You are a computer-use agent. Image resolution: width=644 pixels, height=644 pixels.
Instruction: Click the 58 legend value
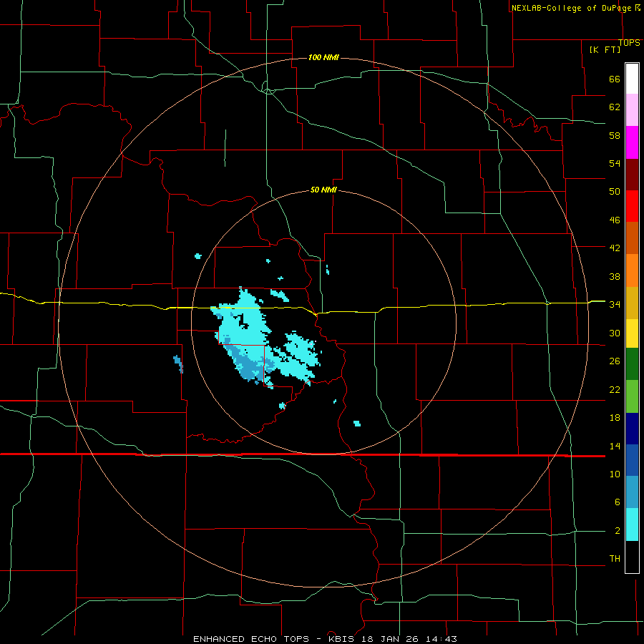[x=615, y=135]
